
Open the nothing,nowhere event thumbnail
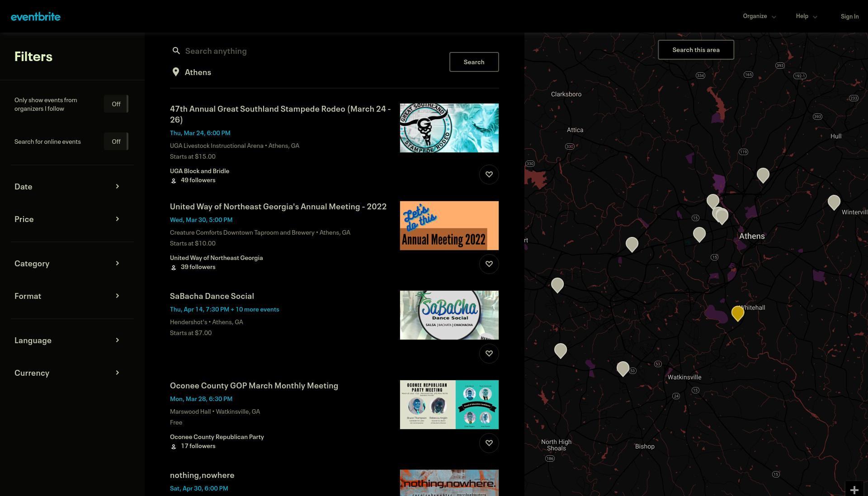pyautogui.click(x=449, y=483)
